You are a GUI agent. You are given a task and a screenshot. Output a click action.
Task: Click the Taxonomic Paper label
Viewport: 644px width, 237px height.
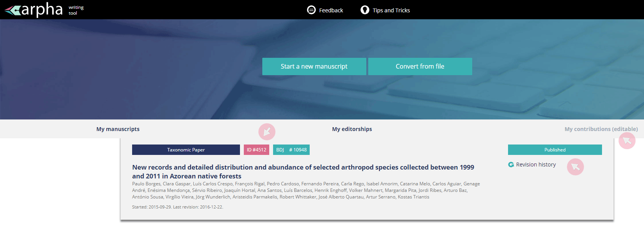pos(186,150)
